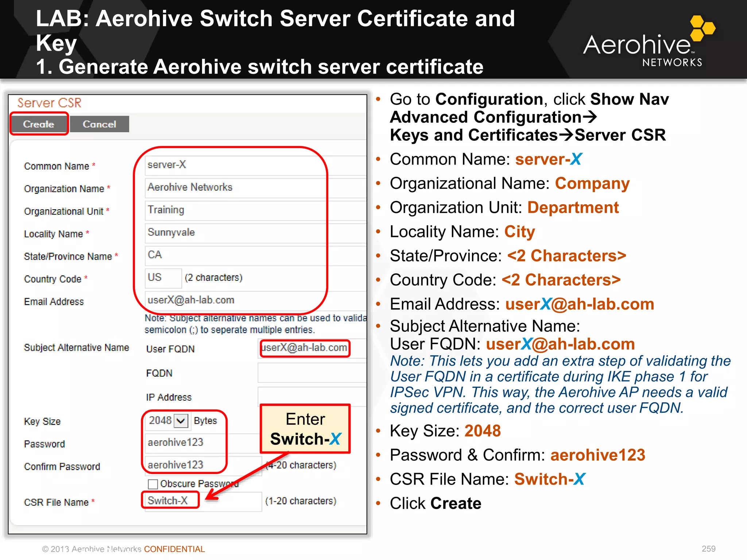
Task: Click the Aerohive Networks logo
Action: click(x=649, y=42)
